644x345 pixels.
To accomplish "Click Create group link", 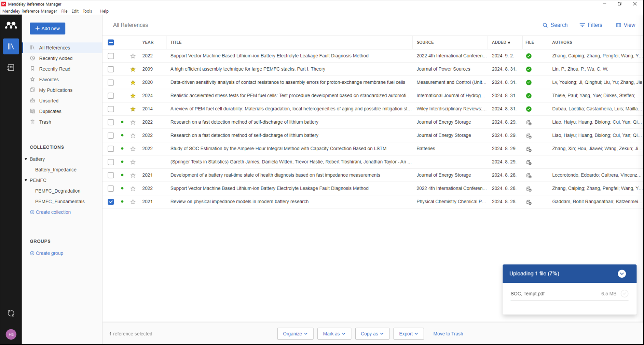I will click(x=46, y=253).
